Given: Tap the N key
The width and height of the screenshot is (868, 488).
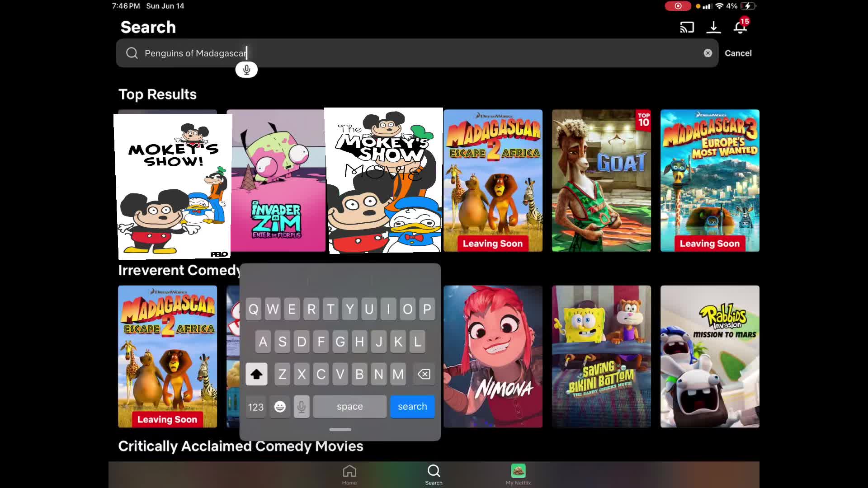Looking at the screenshot, I should pyautogui.click(x=379, y=374).
